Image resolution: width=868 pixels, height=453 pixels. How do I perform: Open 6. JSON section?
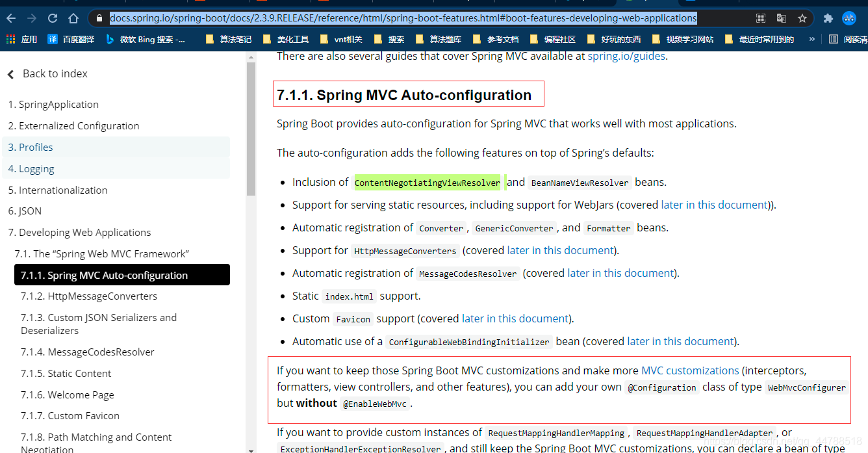click(x=25, y=211)
